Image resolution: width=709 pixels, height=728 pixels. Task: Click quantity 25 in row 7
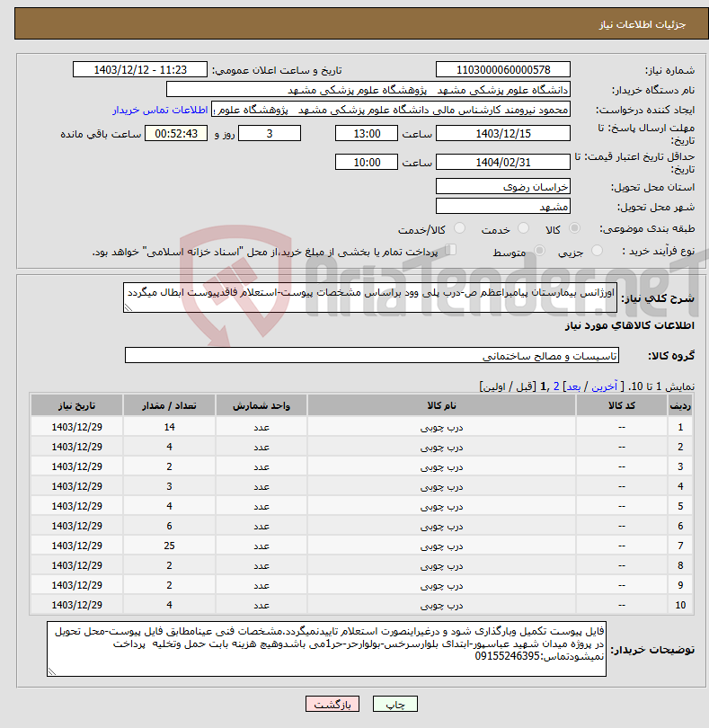(169, 546)
